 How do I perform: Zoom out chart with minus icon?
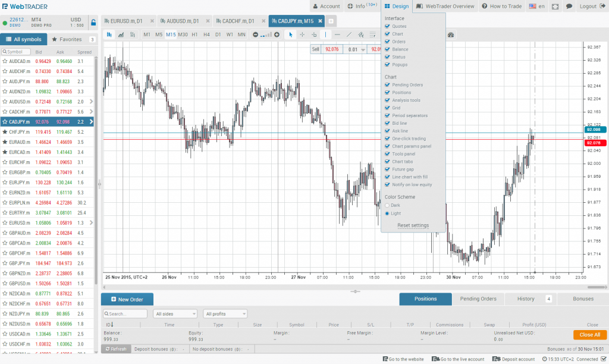(x=255, y=34)
